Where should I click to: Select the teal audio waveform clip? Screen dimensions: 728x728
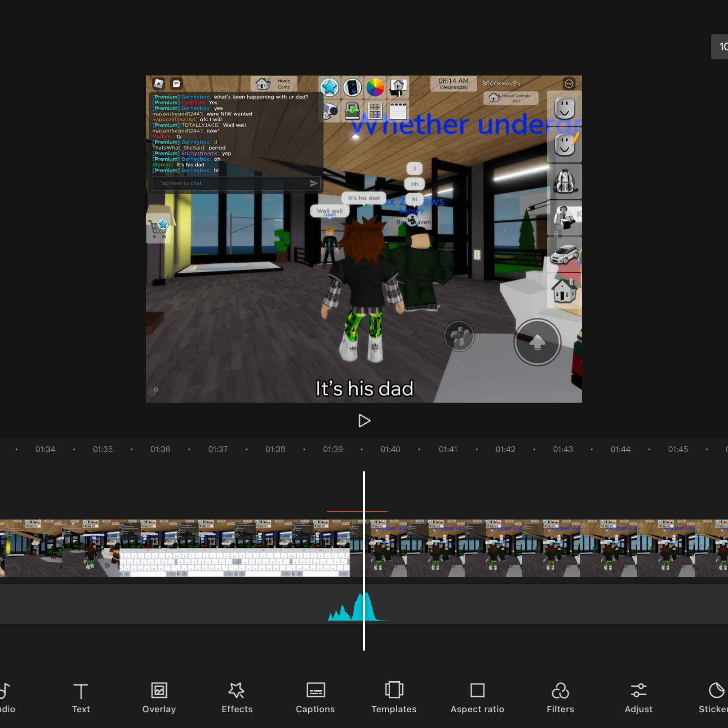357,607
